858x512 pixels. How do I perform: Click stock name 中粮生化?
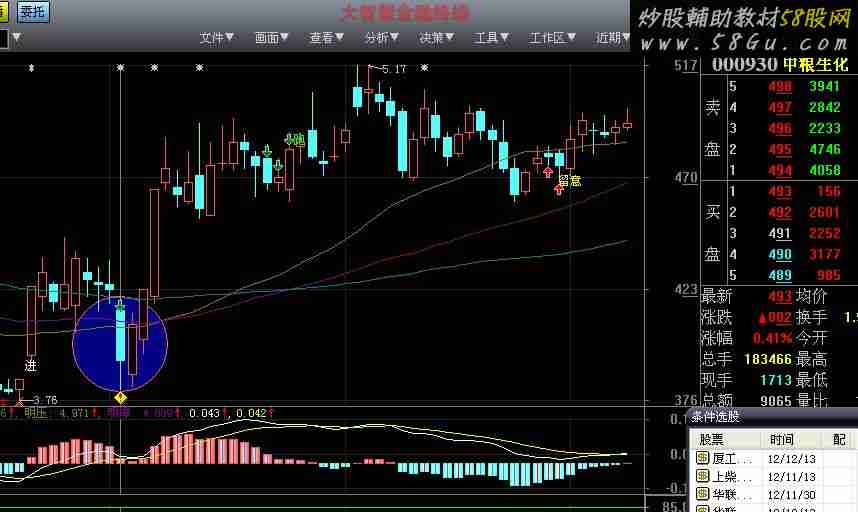[816, 65]
